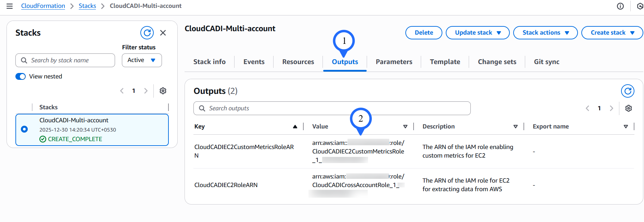The height and width of the screenshot is (222, 644).
Task: Select CloudCADI-Multi-account stack radio button
Action: point(24,129)
